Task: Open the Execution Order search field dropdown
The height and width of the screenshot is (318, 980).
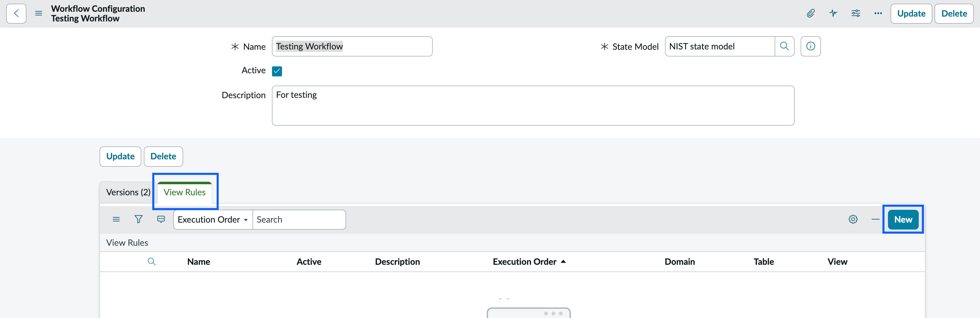Action: (x=213, y=219)
